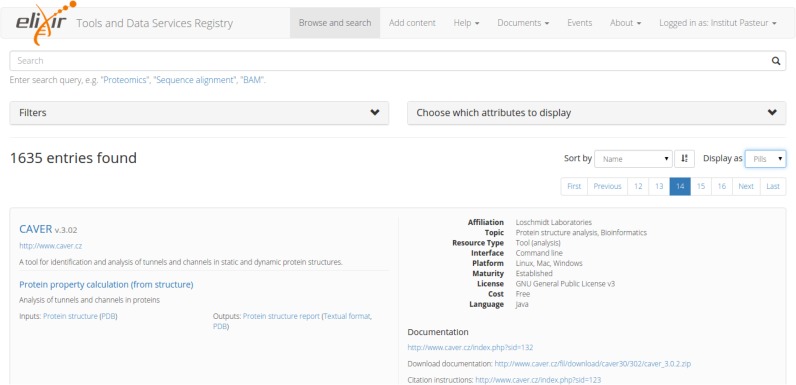796x385 pixels.
Task: Go to Previous results page
Action: [x=608, y=186]
